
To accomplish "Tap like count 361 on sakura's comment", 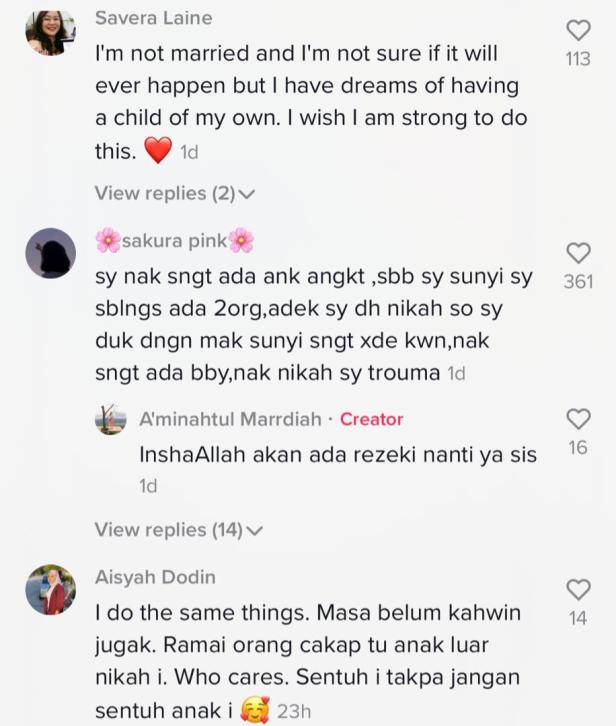I will pyautogui.click(x=578, y=282).
